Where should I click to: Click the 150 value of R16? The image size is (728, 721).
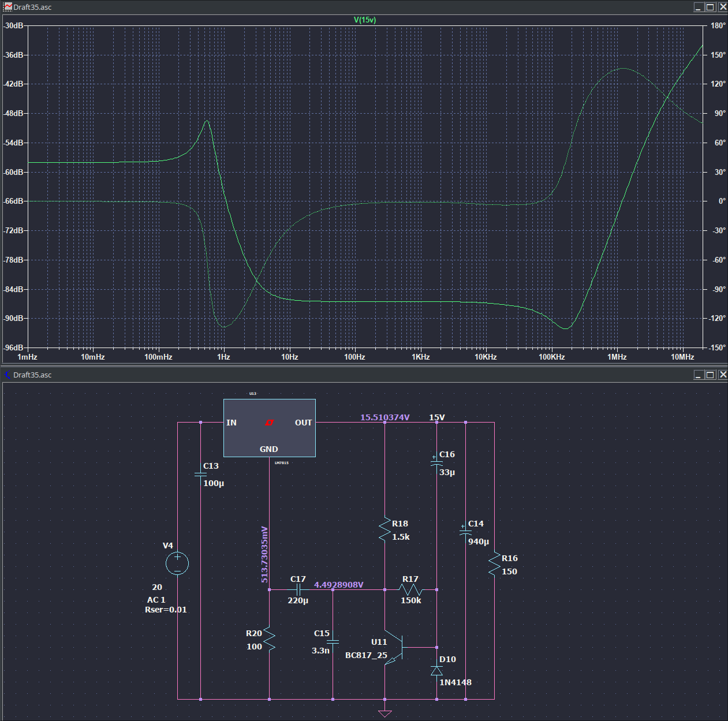(509, 571)
